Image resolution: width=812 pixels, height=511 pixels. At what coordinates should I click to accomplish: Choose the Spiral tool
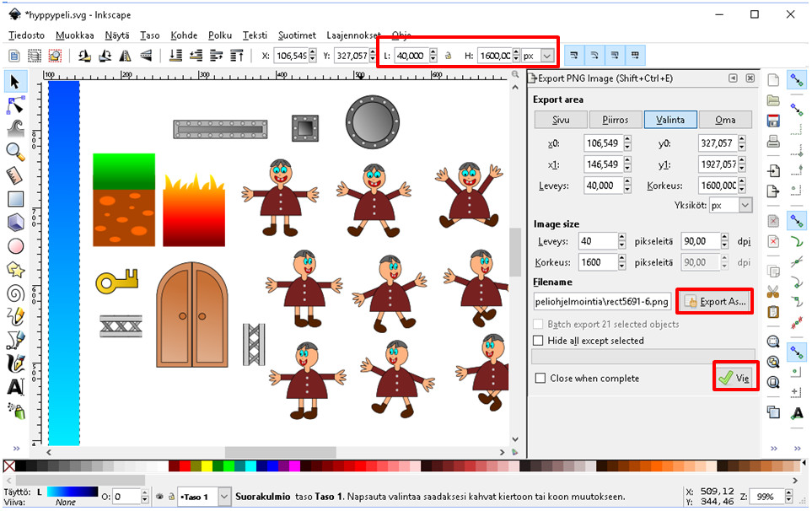point(15,293)
